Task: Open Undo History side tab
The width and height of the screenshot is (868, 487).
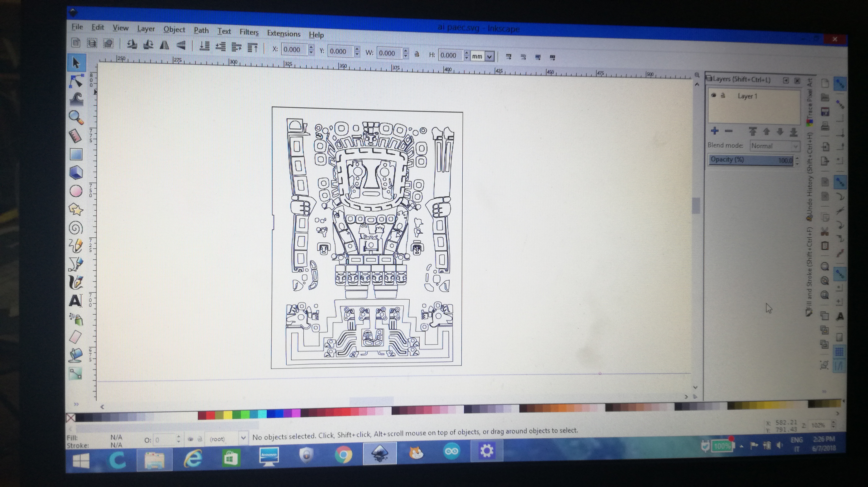Action: click(809, 177)
